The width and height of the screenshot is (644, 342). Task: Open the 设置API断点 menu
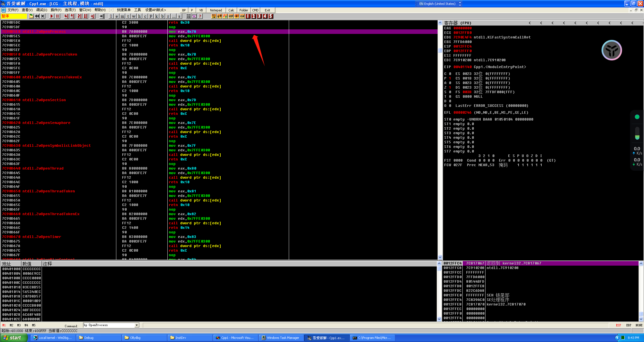tap(156, 10)
